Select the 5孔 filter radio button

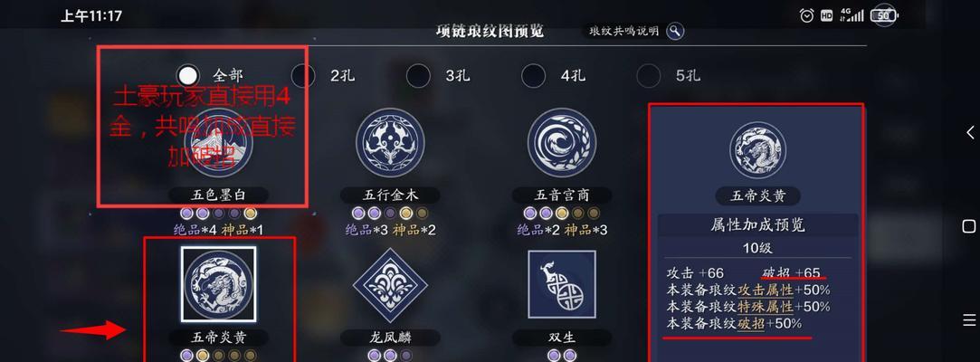pos(648,76)
